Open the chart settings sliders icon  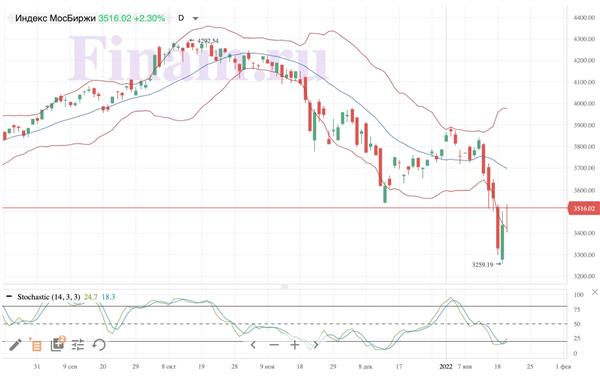(78, 345)
